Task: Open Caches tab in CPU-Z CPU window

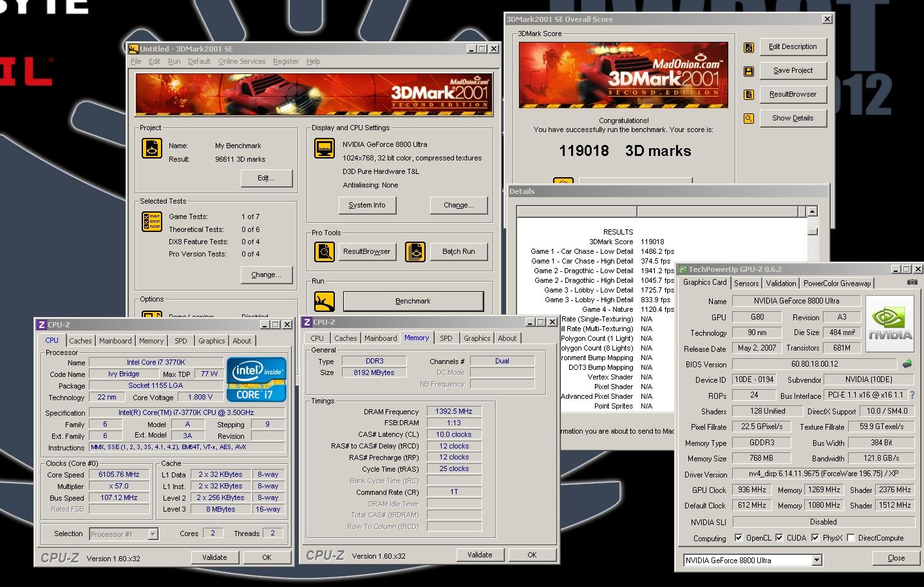Action: [x=80, y=341]
